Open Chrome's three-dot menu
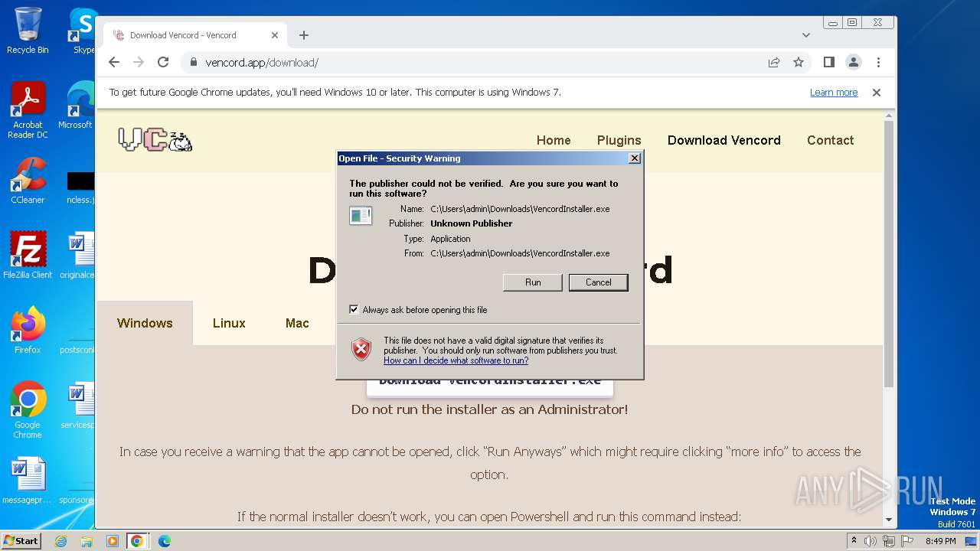 878,62
